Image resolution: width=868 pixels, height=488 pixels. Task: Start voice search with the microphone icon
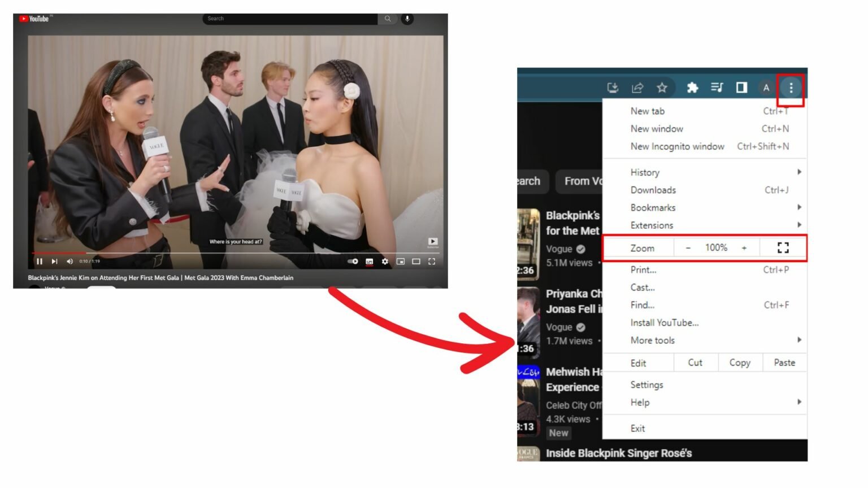pyautogui.click(x=406, y=18)
